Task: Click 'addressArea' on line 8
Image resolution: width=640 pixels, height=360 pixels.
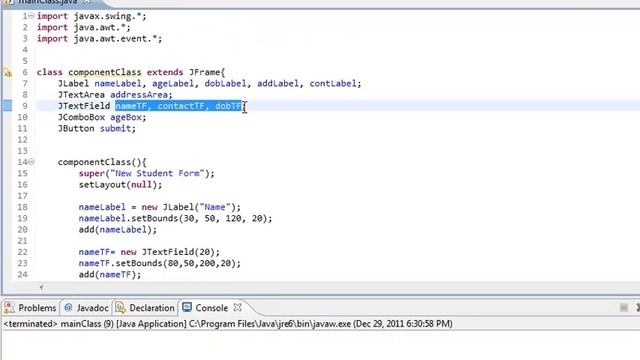Action: point(139,95)
